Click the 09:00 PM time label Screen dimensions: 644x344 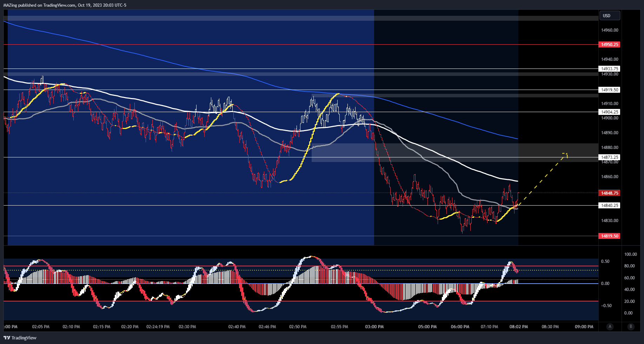pos(584,327)
